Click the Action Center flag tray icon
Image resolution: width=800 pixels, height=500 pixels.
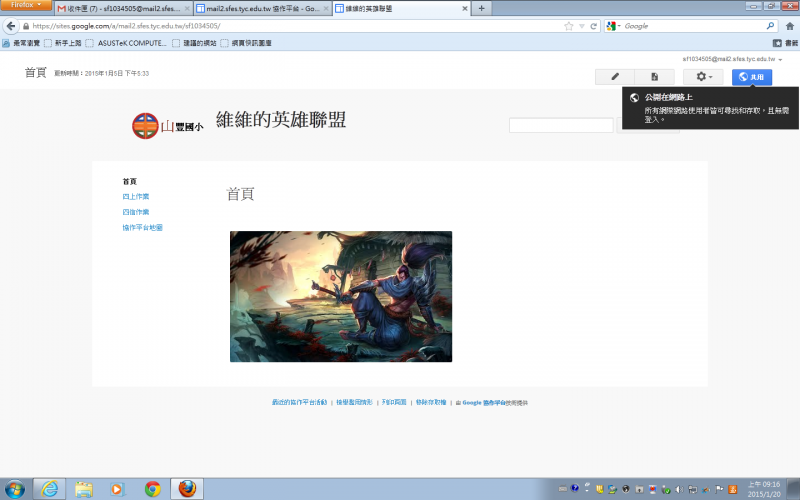pos(719,489)
